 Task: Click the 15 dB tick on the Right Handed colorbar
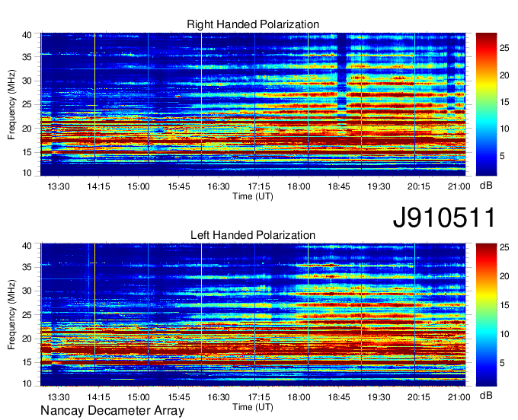click(x=504, y=102)
